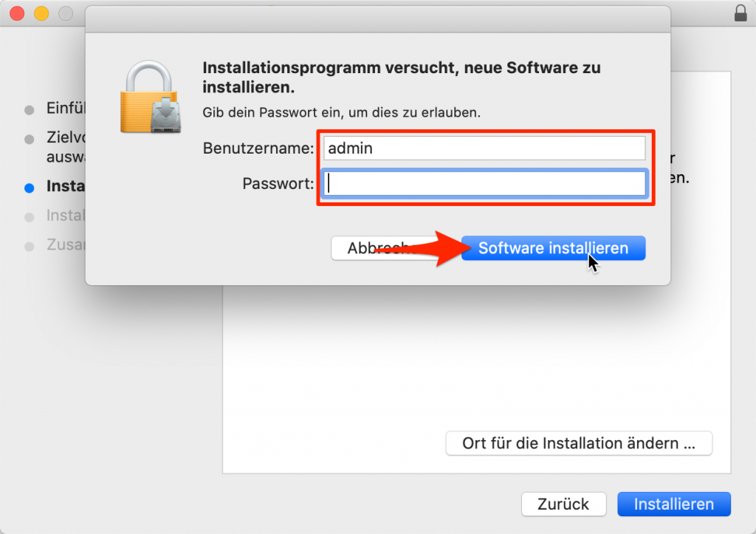Click the grey bullet beside Einführung
The image size is (756, 534).
(30, 110)
